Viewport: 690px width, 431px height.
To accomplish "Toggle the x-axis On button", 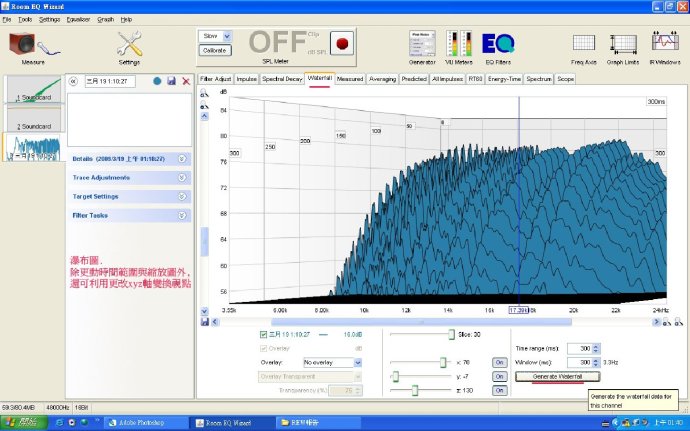I will pyautogui.click(x=498, y=362).
